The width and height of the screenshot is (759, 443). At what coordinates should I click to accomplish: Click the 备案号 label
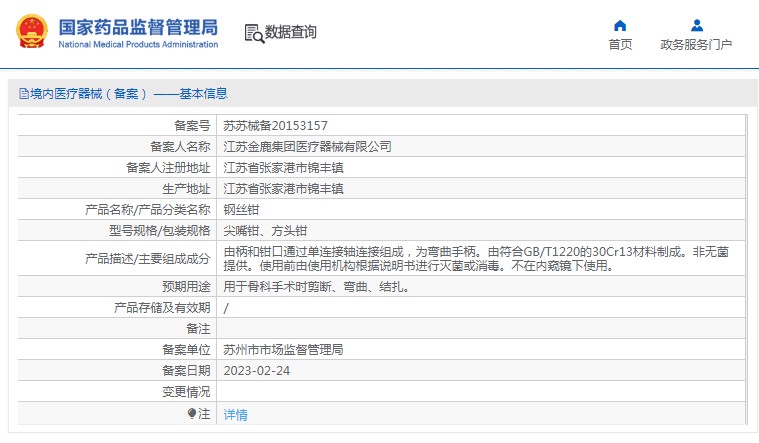tap(192, 126)
